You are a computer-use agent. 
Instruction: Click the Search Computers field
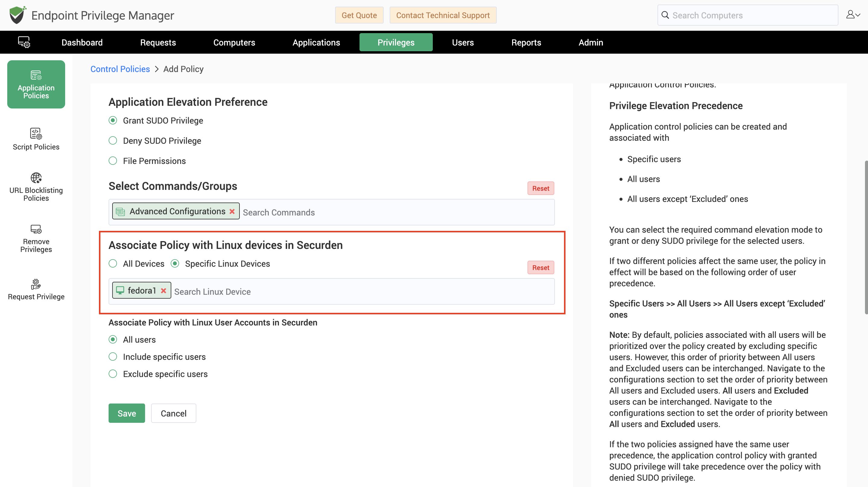pyautogui.click(x=748, y=15)
